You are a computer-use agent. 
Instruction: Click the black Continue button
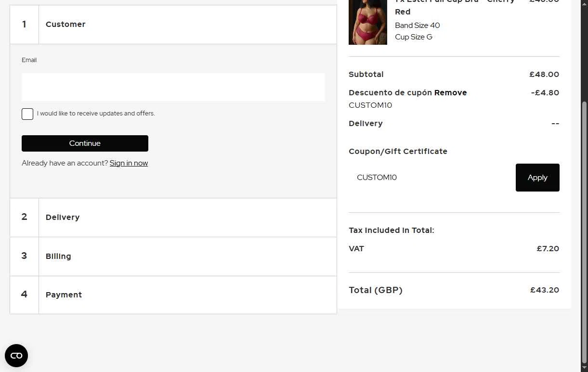click(x=85, y=143)
